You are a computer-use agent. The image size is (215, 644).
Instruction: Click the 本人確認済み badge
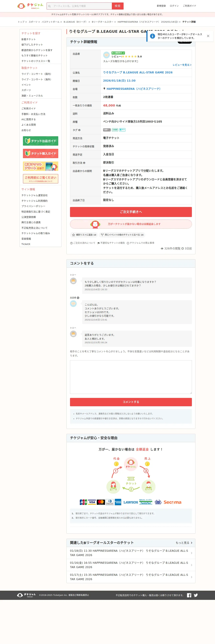click(x=118, y=53)
